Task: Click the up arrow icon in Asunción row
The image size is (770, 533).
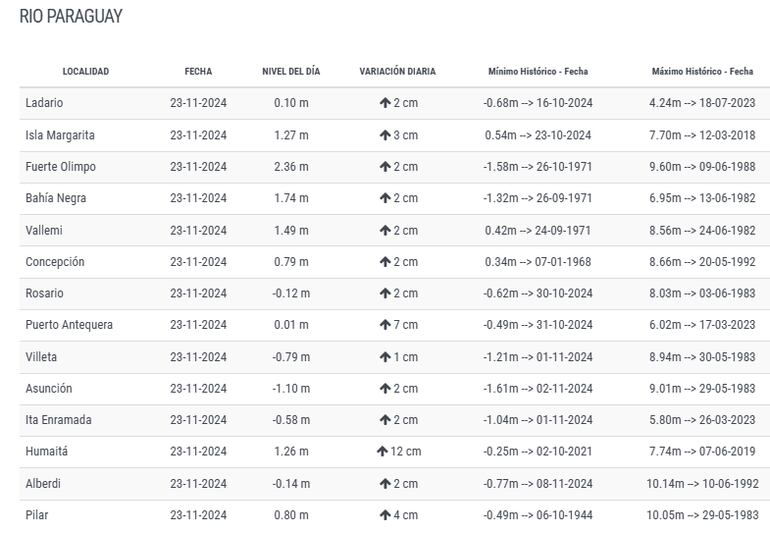Action: click(385, 389)
